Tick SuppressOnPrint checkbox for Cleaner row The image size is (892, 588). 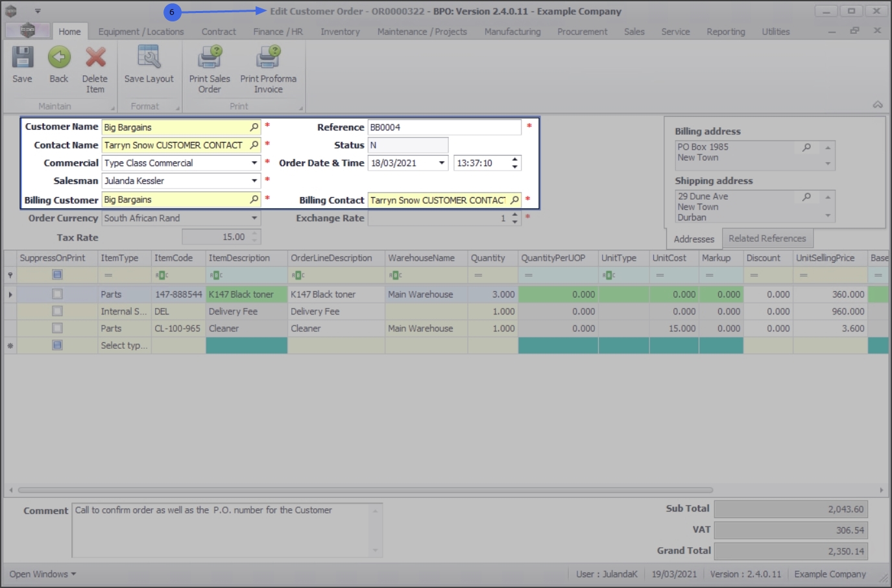57,328
